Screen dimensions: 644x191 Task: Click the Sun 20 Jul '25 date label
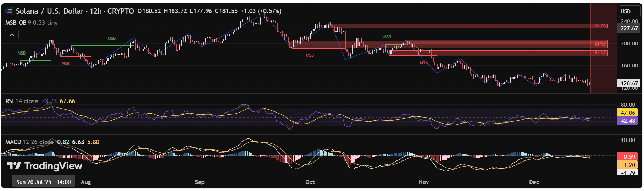pos(44,182)
